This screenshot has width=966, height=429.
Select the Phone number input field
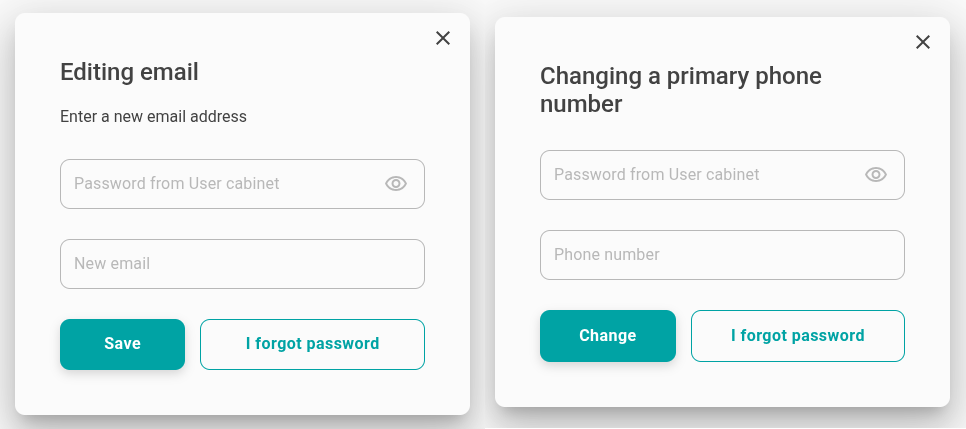click(722, 255)
